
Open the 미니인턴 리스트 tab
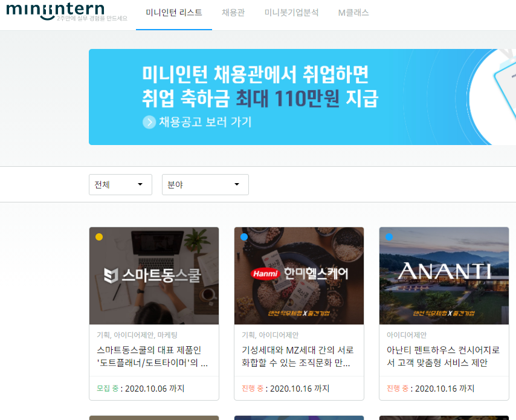(174, 13)
